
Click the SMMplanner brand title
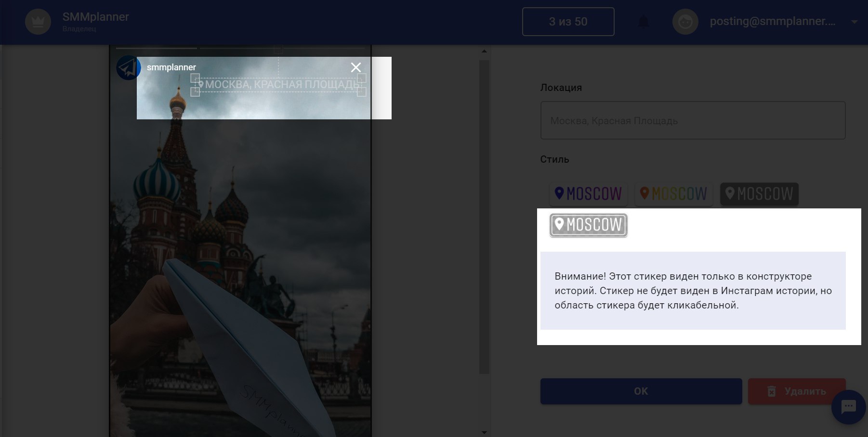[95, 17]
